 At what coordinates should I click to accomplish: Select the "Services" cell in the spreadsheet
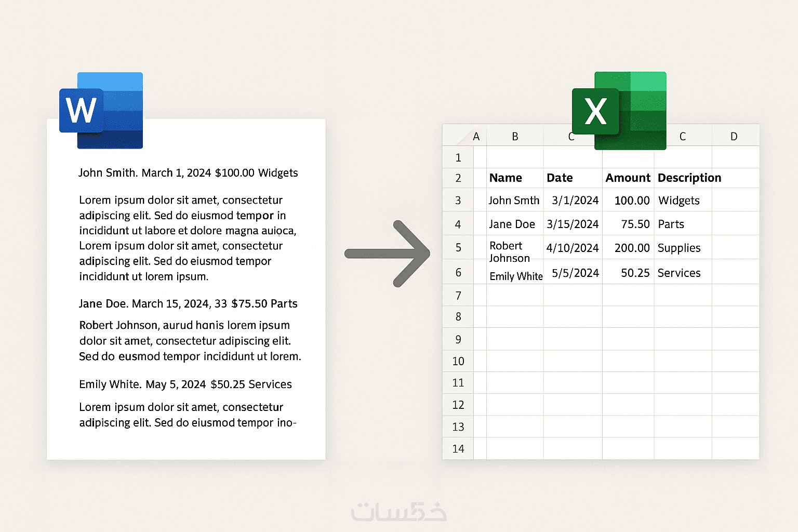[x=683, y=272]
